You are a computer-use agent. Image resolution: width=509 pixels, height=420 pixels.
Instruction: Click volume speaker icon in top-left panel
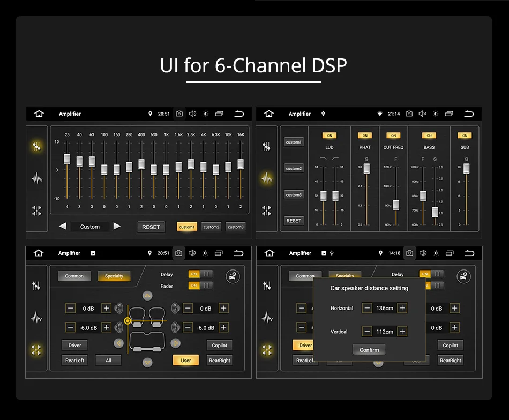point(192,114)
